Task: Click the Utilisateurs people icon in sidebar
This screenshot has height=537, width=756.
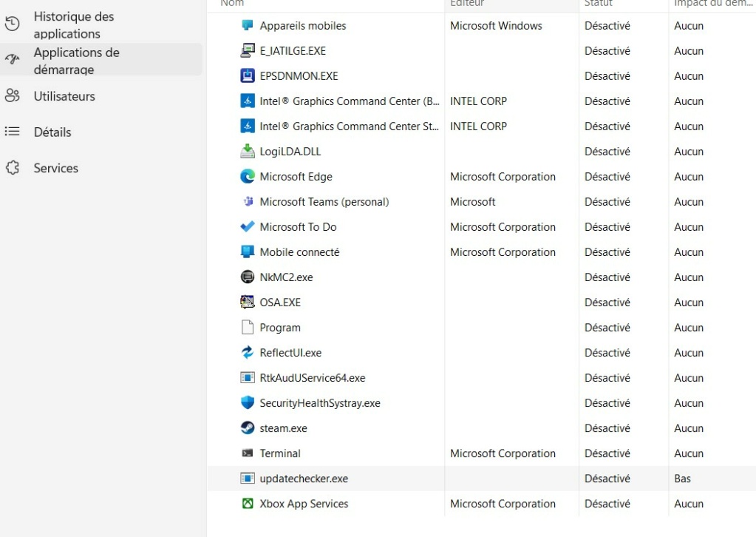Action: (12, 95)
